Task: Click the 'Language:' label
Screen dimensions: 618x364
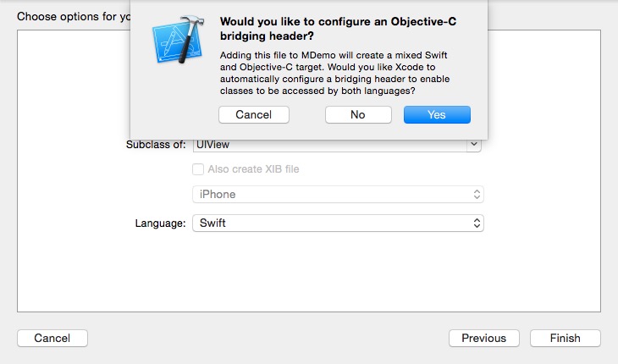Action: [160, 223]
